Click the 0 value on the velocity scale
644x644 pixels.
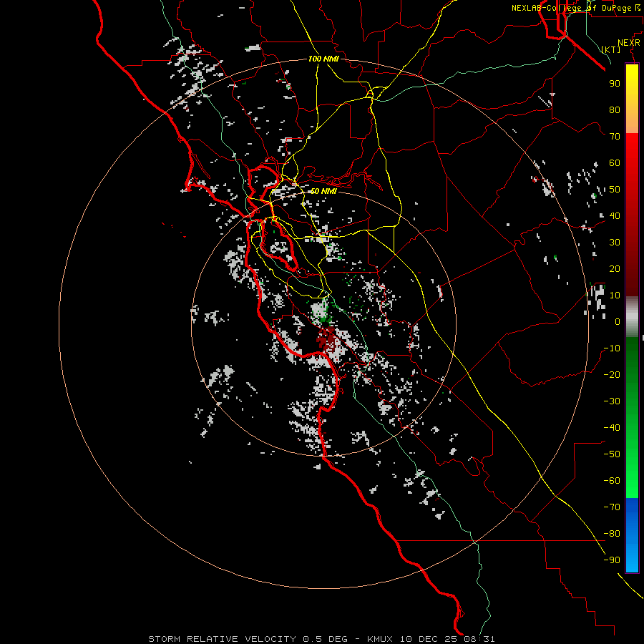[618, 322]
